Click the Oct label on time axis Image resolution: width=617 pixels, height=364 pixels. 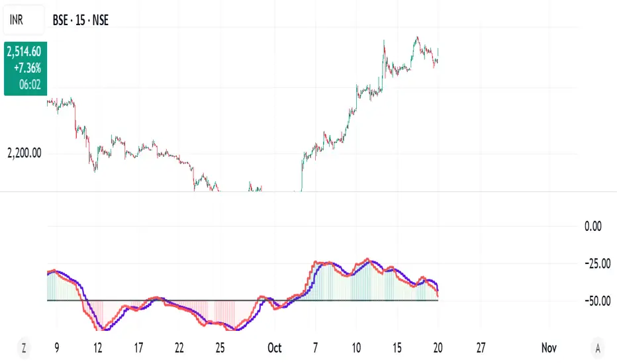click(x=275, y=347)
